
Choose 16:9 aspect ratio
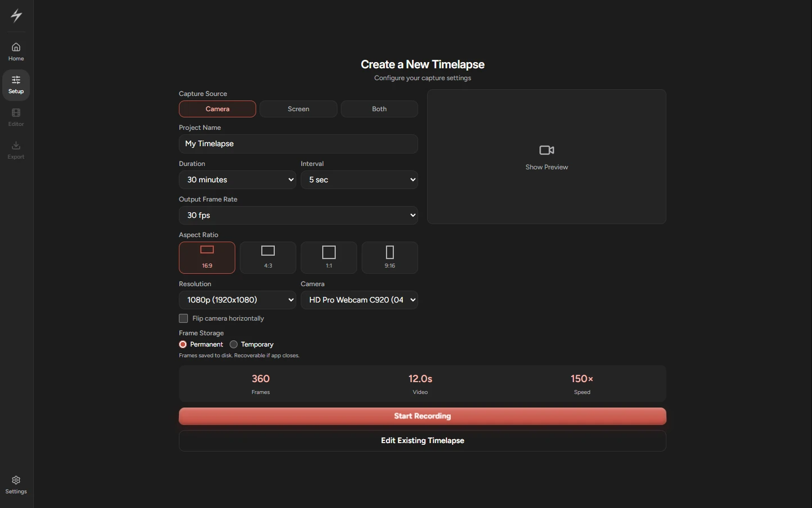click(x=207, y=257)
